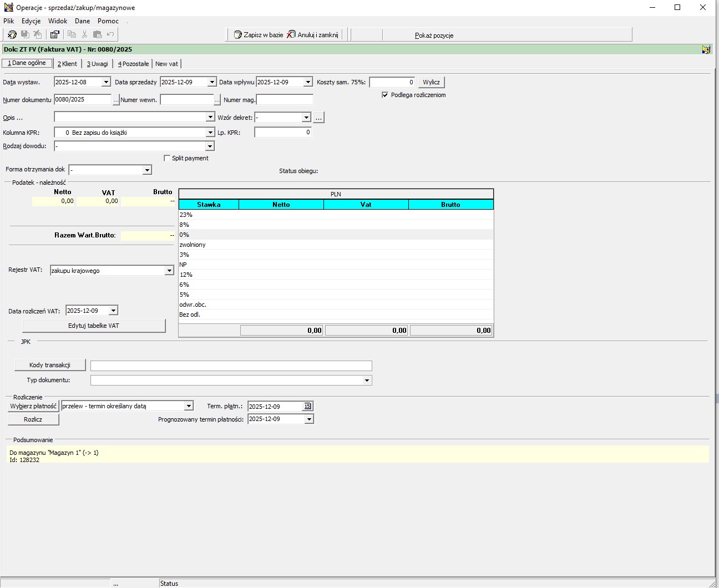Expand the Typ dokumentu dropdown
Screen dimensions: 719x588
(x=367, y=381)
